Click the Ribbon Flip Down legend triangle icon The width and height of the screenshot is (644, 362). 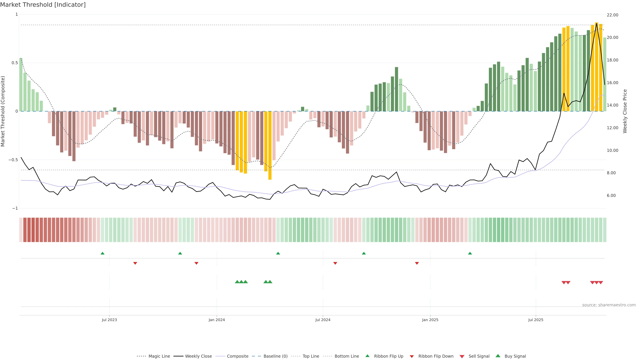[x=412, y=356]
